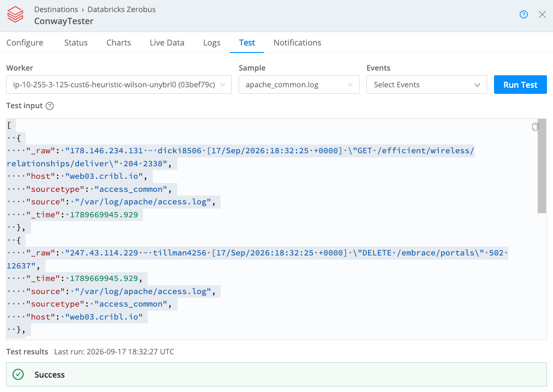The height and width of the screenshot is (392, 553).
Task: Click the ConwayTester title text
Action: coord(64,21)
